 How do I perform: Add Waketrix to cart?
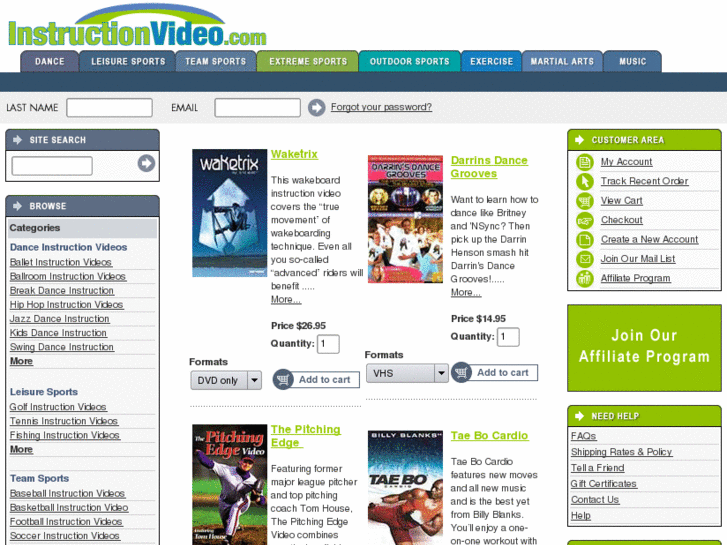click(x=316, y=379)
